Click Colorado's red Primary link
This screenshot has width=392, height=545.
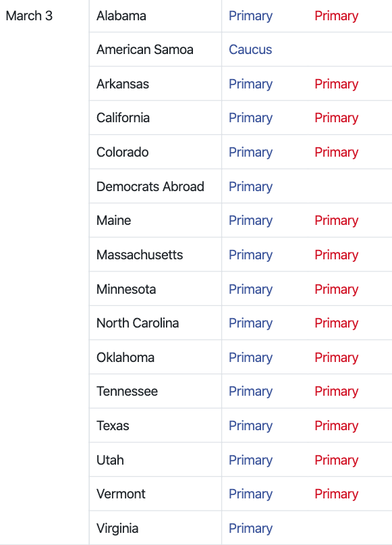pos(336,152)
